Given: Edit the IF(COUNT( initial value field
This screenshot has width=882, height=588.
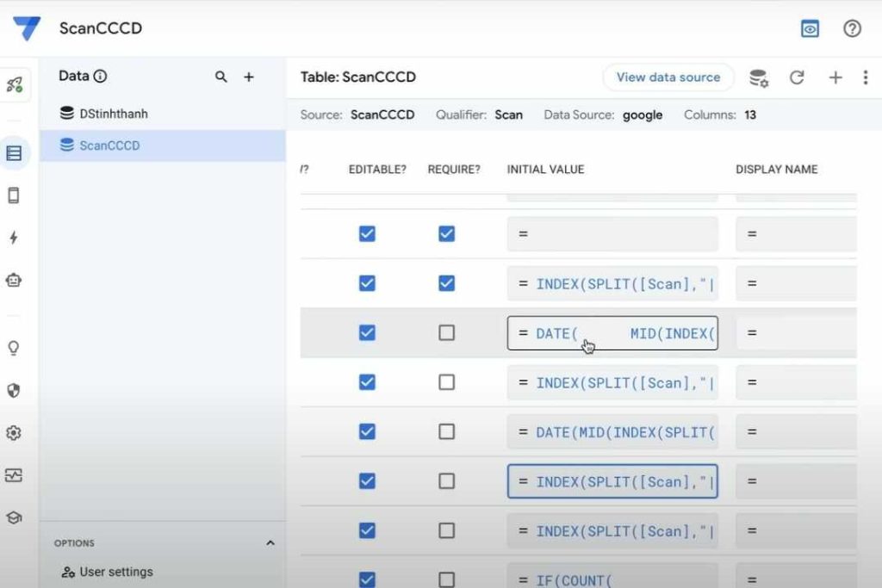Looking at the screenshot, I should pos(612,577).
